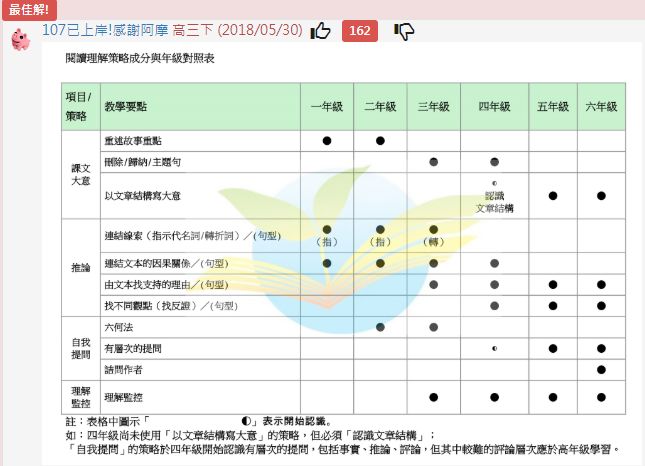Click the footnote line starting with 如:四年級尚未使用
Screen dimensions: 645x466
tap(250, 435)
